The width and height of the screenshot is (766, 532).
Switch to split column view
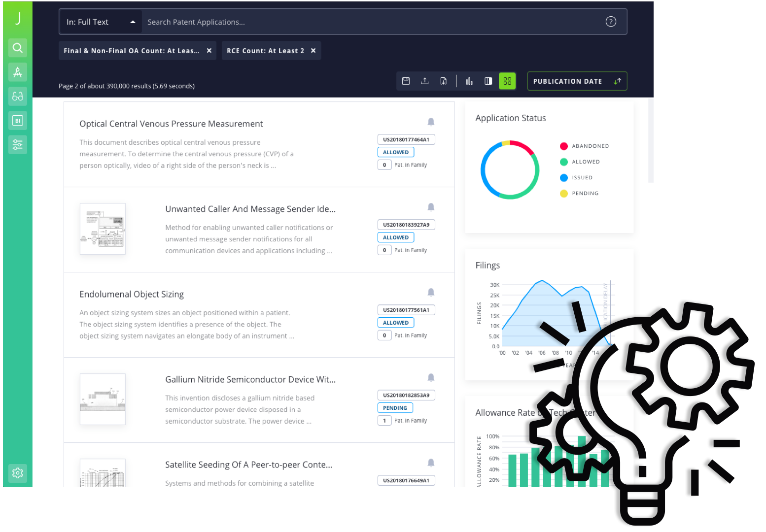[x=488, y=81]
